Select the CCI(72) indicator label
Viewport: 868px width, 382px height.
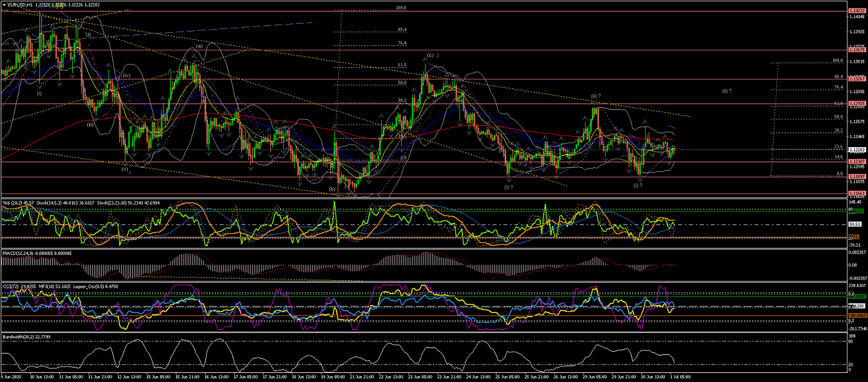pyautogui.click(x=13, y=285)
